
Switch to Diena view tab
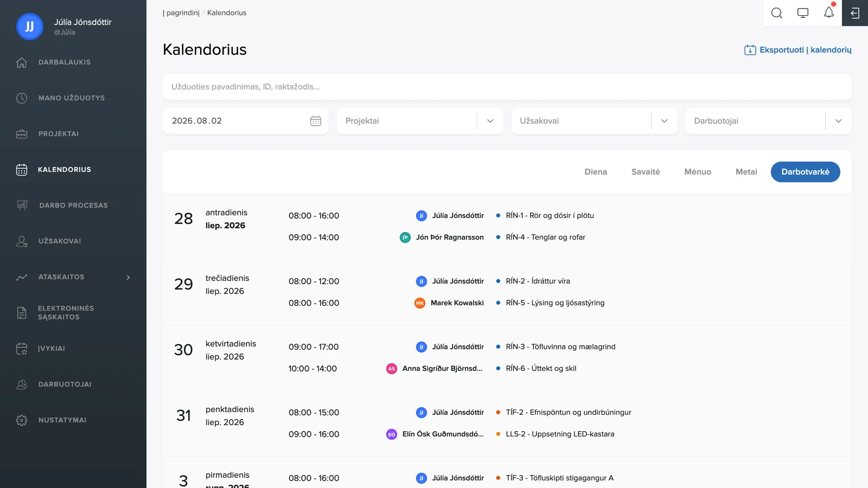pyautogui.click(x=596, y=172)
